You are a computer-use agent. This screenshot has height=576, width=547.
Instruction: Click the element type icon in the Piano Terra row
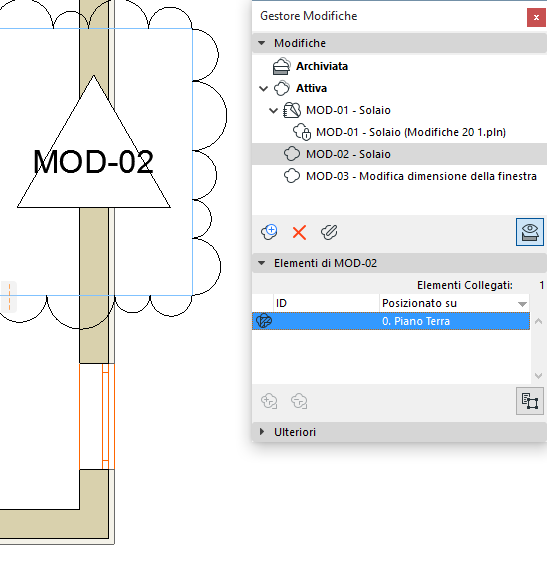(x=264, y=321)
